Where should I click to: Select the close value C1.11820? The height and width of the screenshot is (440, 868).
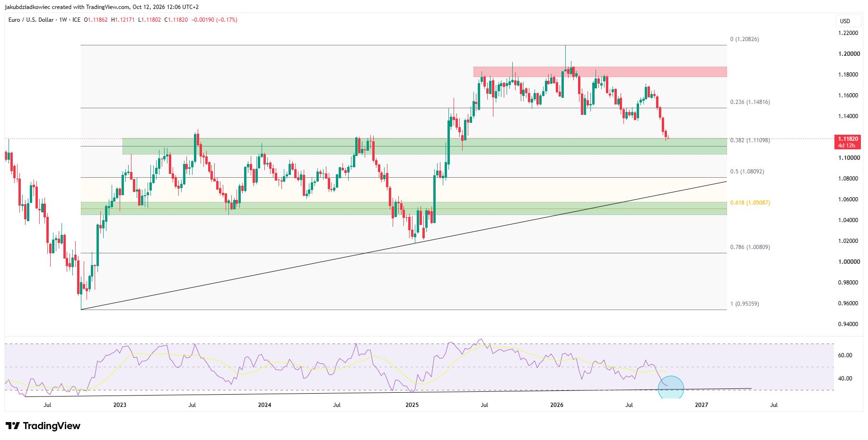coord(176,20)
